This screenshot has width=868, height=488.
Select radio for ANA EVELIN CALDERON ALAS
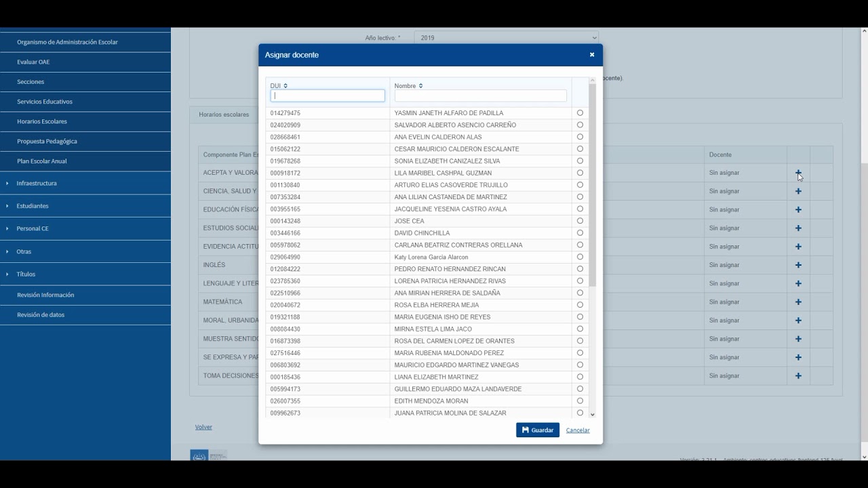coord(580,137)
